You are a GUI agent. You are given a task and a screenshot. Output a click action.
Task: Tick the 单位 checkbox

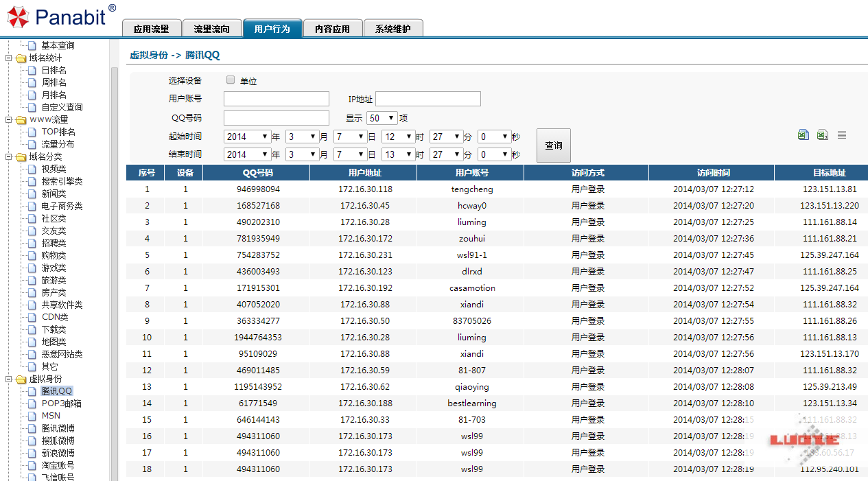231,80
